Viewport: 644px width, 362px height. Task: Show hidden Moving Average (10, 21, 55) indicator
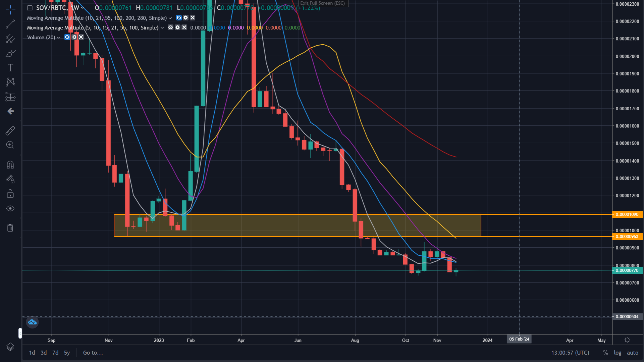179,18
